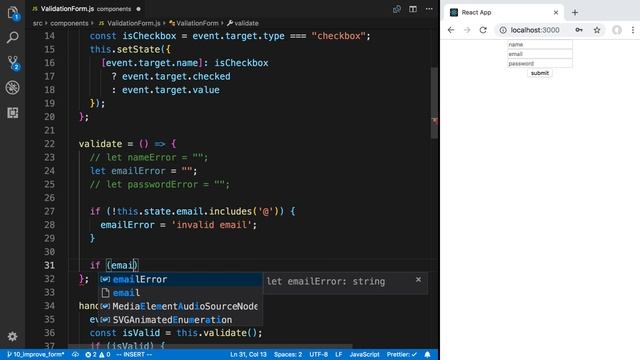Open the Run and Debug view
This screenshot has height=360, width=640.
click(x=13, y=87)
